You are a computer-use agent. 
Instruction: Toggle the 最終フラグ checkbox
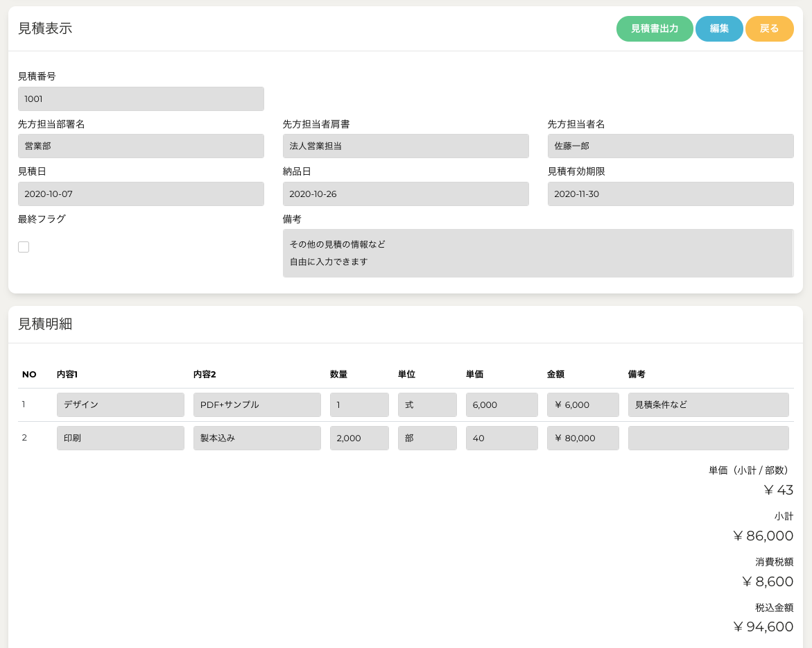pos(24,247)
